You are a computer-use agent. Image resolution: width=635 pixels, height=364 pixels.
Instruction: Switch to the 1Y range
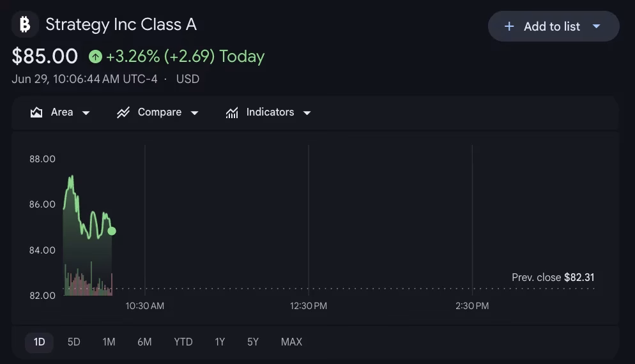pyautogui.click(x=220, y=342)
